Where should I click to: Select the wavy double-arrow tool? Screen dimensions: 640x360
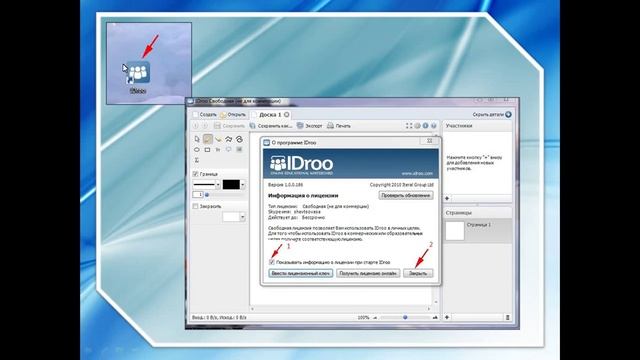pos(229,139)
